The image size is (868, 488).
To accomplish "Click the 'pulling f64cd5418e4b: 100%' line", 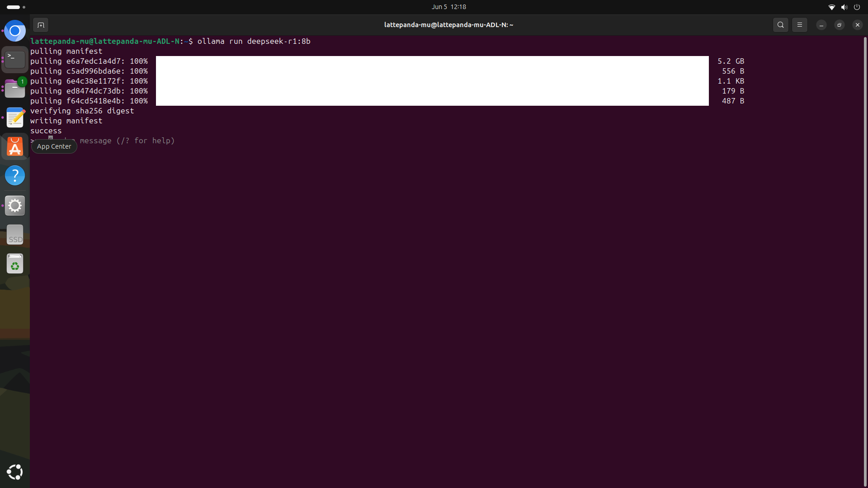I will [x=89, y=101].
